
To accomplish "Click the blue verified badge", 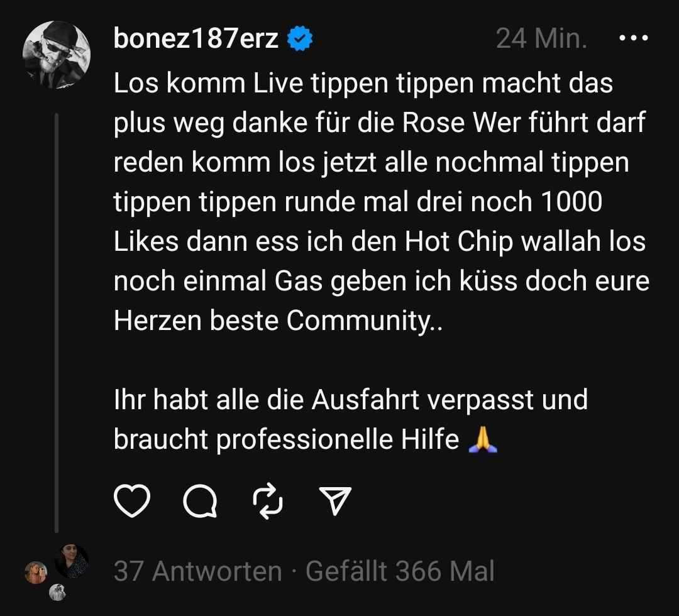I will click(x=301, y=40).
